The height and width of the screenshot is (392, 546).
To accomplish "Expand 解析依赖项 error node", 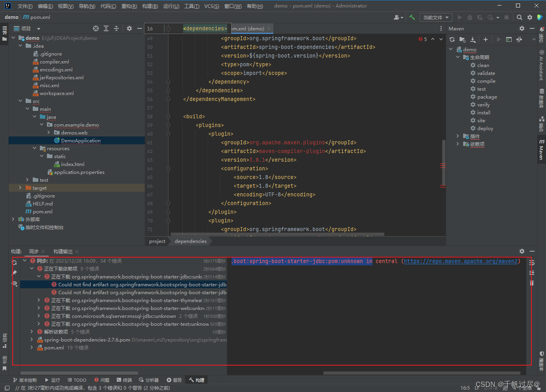I will (32, 332).
